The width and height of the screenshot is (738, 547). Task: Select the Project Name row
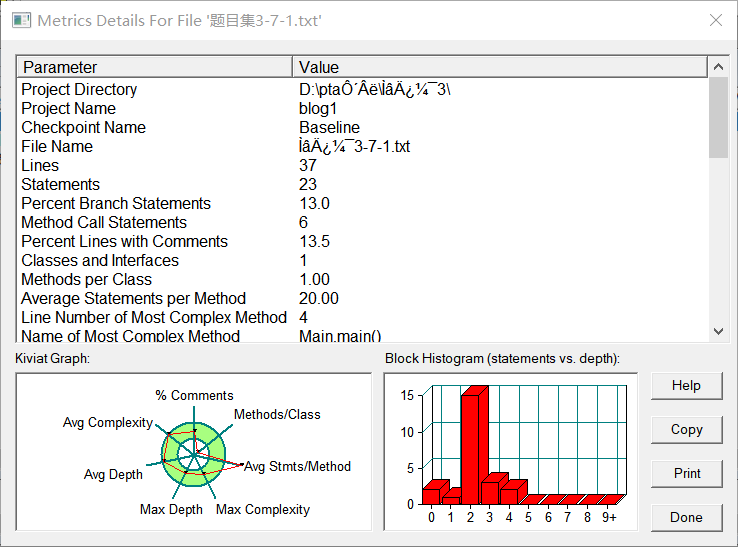pyautogui.click(x=362, y=108)
